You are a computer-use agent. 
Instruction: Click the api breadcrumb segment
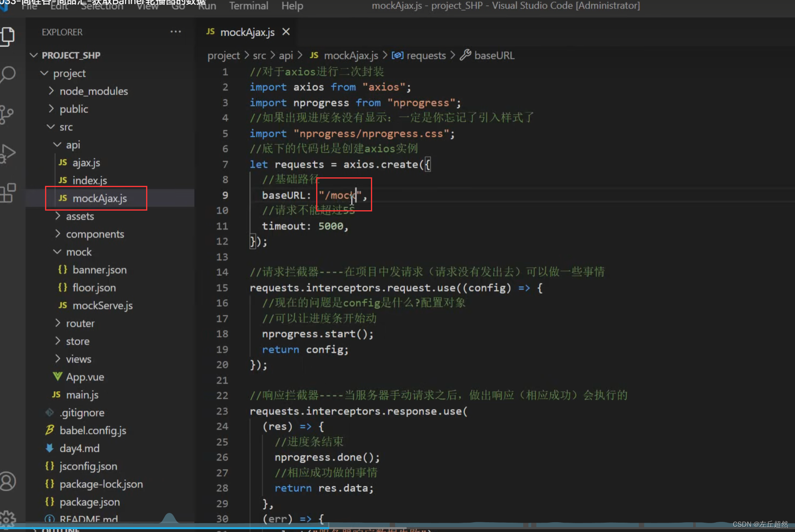pos(285,56)
